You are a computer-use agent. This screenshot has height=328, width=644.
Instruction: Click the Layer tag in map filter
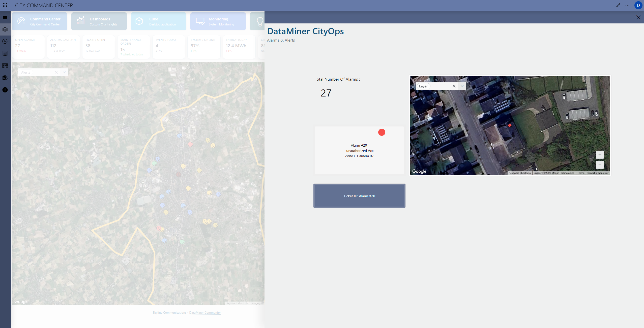tap(423, 86)
